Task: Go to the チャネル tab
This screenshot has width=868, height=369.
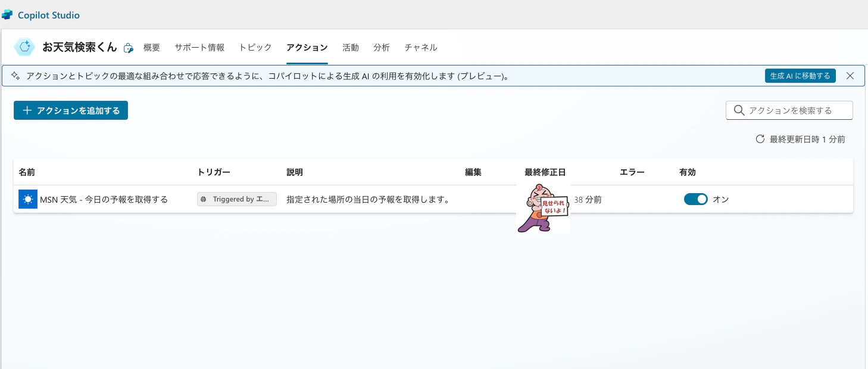Action: [x=421, y=48]
